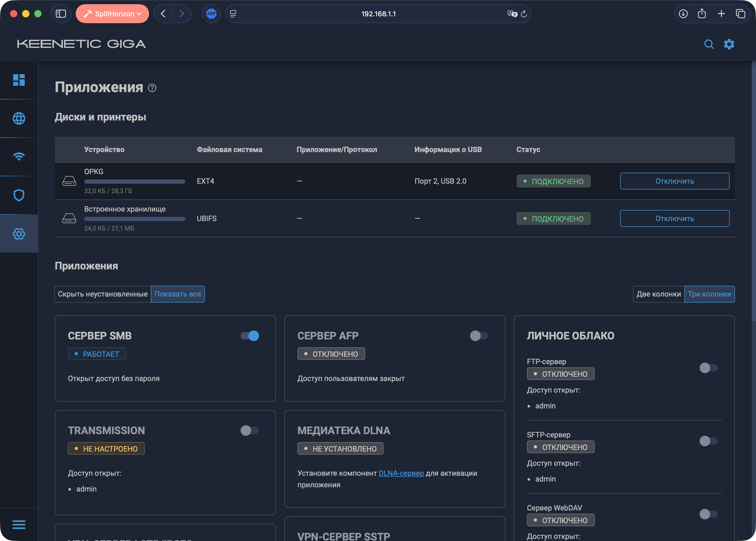Switch to Три колонки layout

click(x=709, y=294)
